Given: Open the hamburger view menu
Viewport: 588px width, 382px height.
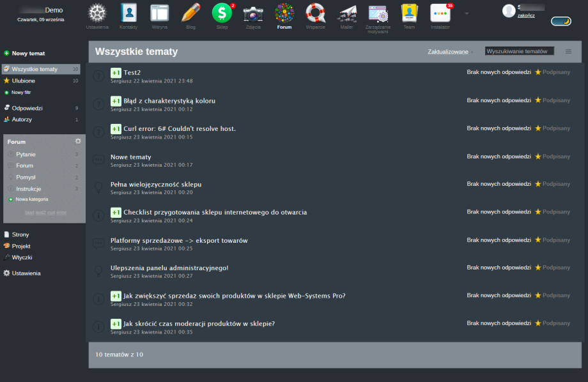Looking at the screenshot, I should pos(568,52).
